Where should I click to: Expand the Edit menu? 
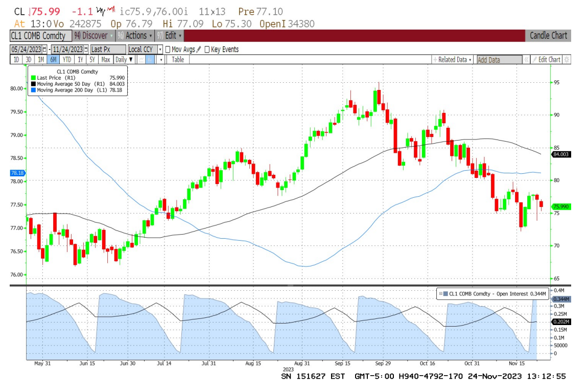(170, 36)
